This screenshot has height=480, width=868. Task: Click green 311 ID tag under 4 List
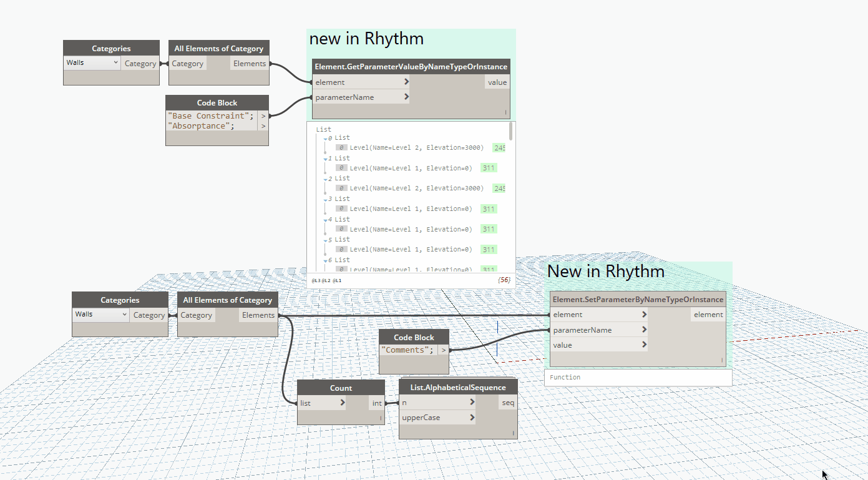coord(489,229)
